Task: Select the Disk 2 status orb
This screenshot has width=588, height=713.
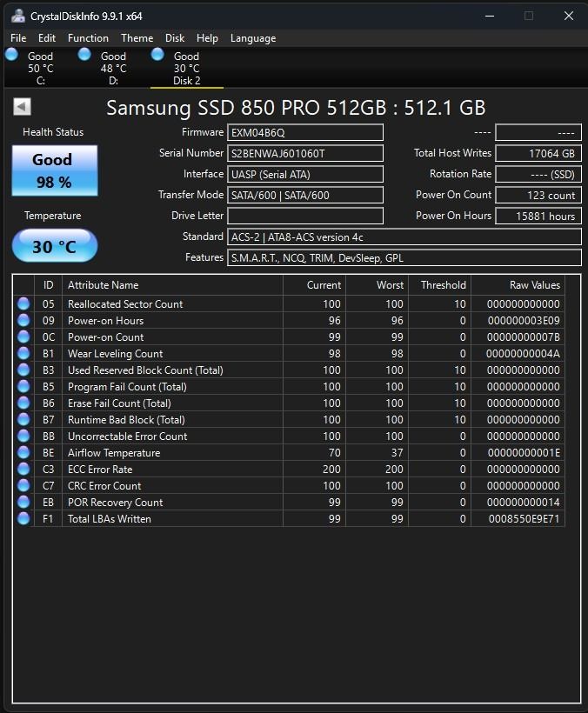Action: (x=157, y=55)
